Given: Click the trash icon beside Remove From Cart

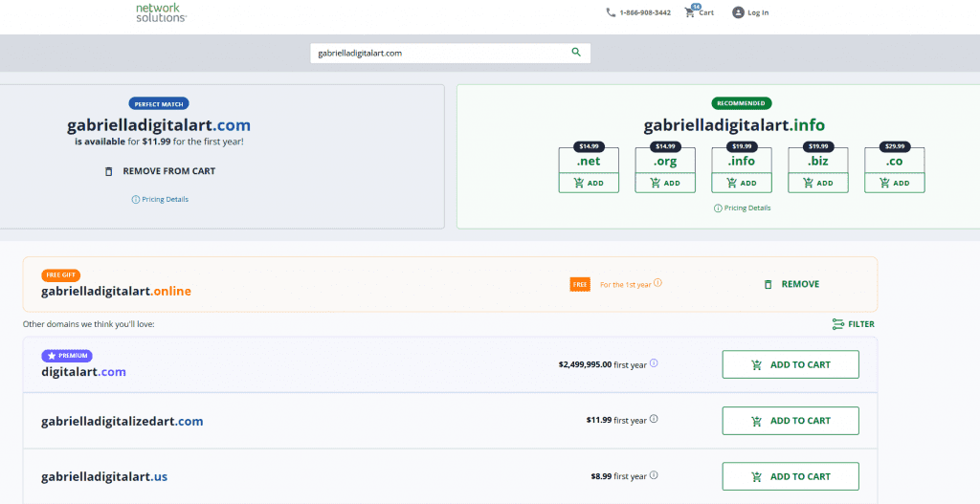Looking at the screenshot, I should pos(109,171).
